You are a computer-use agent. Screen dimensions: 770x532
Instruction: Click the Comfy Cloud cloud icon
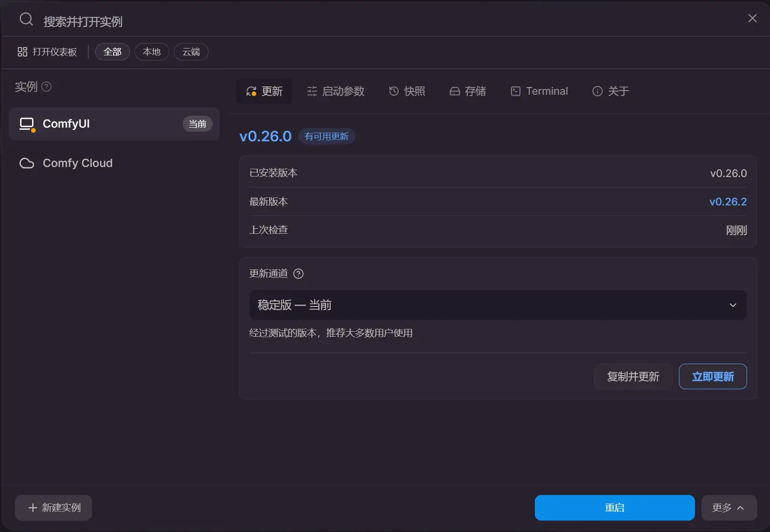27,163
